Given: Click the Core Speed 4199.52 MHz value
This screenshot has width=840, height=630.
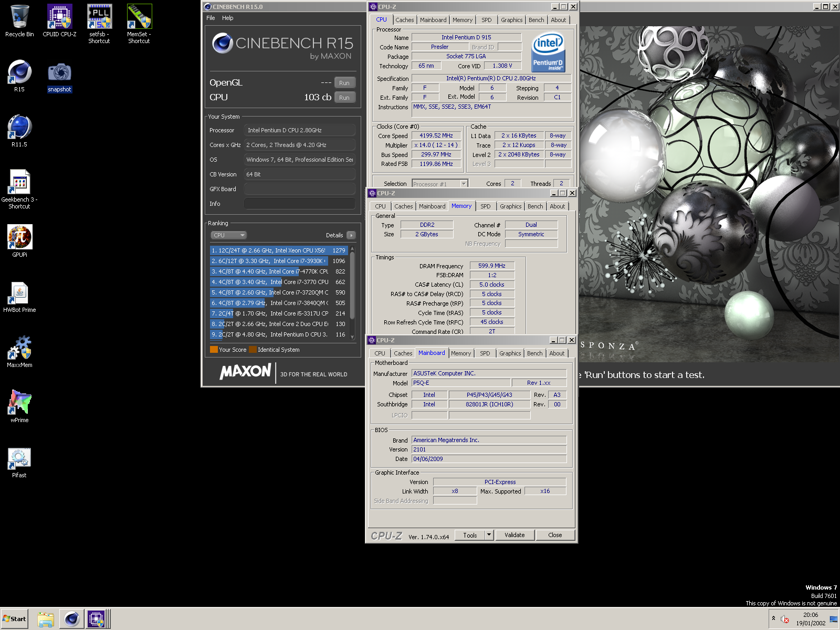Looking at the screenshot, I should [436, 135].
